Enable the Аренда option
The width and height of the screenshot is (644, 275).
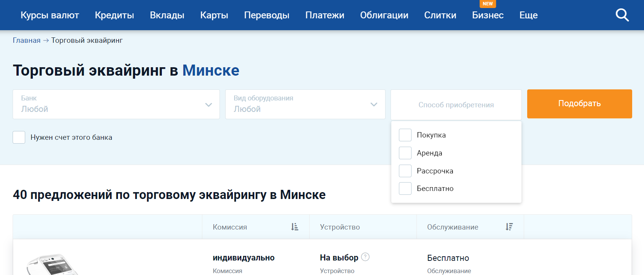[405, 153]
